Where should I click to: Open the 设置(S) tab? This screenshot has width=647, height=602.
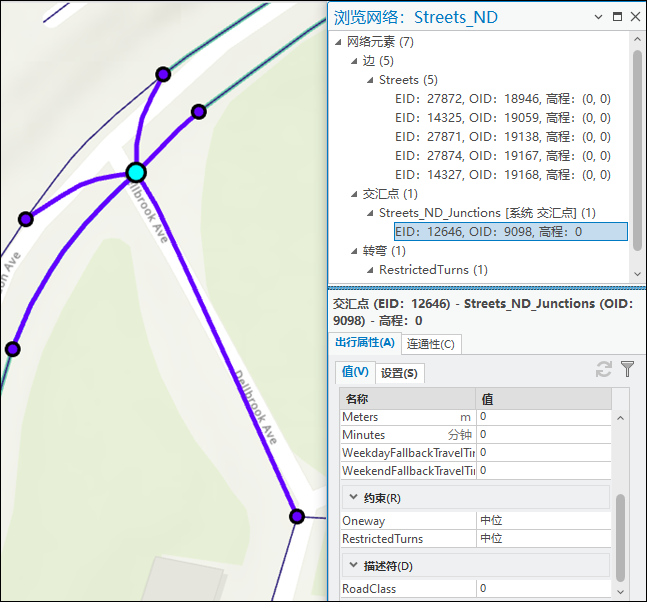[x=400, y=373]
